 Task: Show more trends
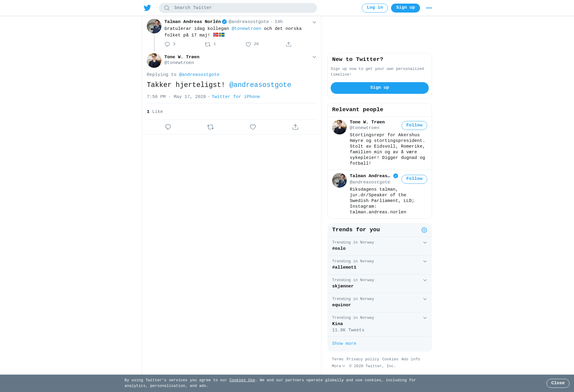click(x=344, y=344)
